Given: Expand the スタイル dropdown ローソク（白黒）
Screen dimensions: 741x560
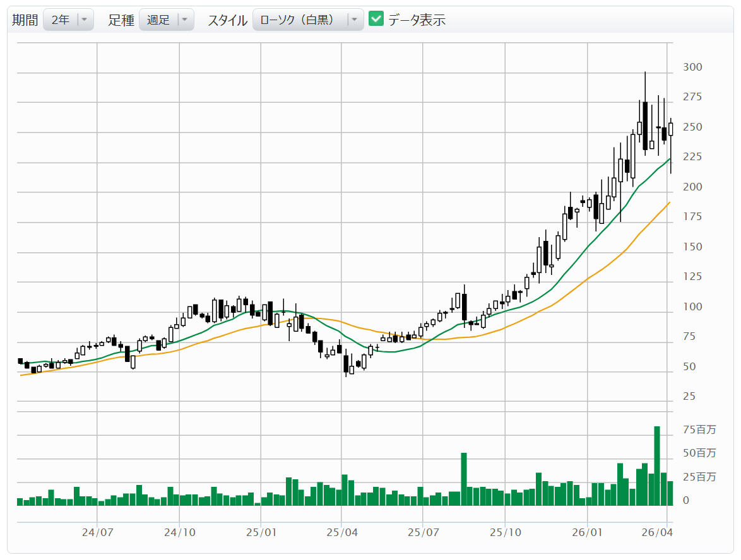Looking at the screenshot, I should (307, 20).
